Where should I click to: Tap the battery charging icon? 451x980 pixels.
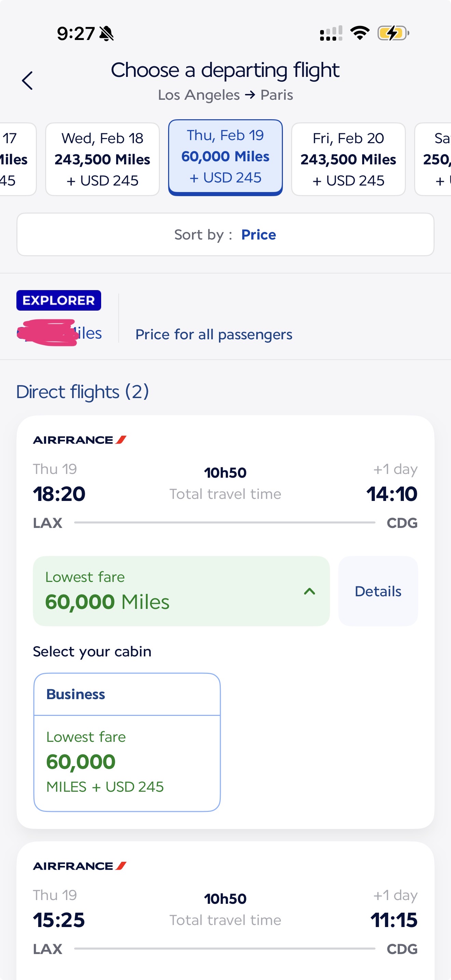(393, 33)
